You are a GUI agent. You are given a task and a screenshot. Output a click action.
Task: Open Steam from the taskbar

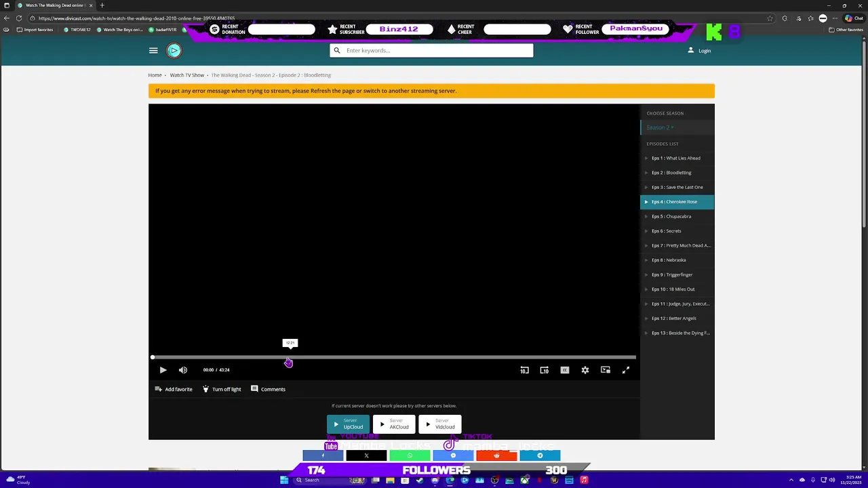coord(420,480)
